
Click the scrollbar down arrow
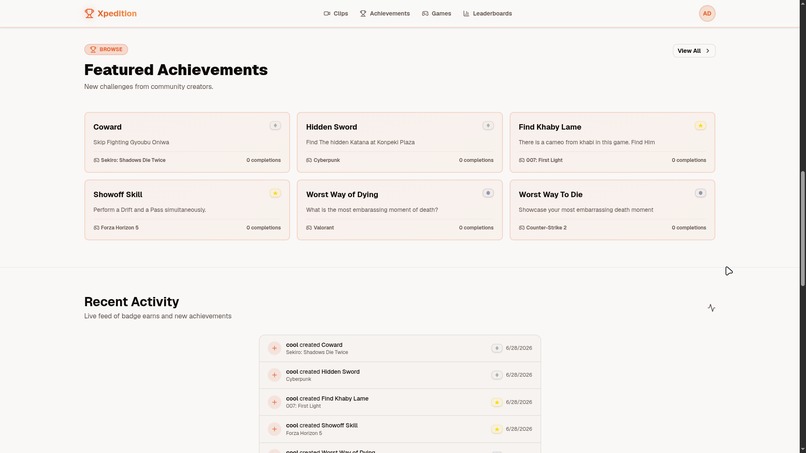[802, 449]
